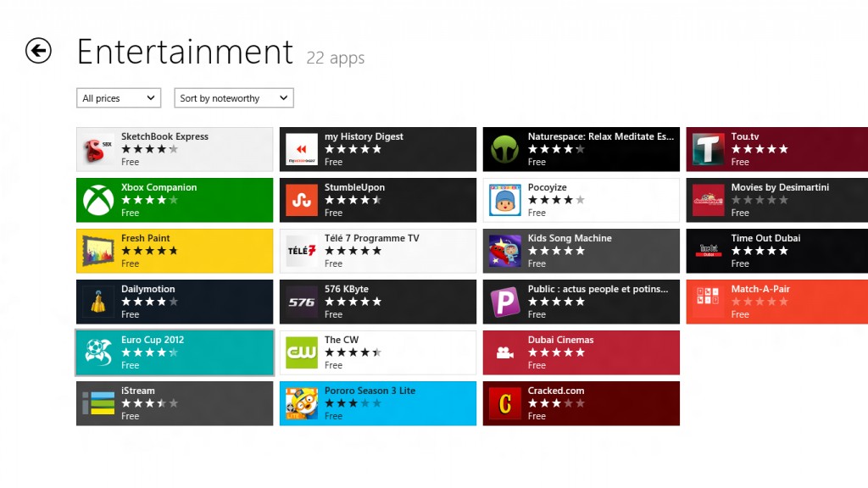Click the Xbox Companion logo icon
Image resolution: width=868 pixels, height=488 pixels.
[98, 200]
